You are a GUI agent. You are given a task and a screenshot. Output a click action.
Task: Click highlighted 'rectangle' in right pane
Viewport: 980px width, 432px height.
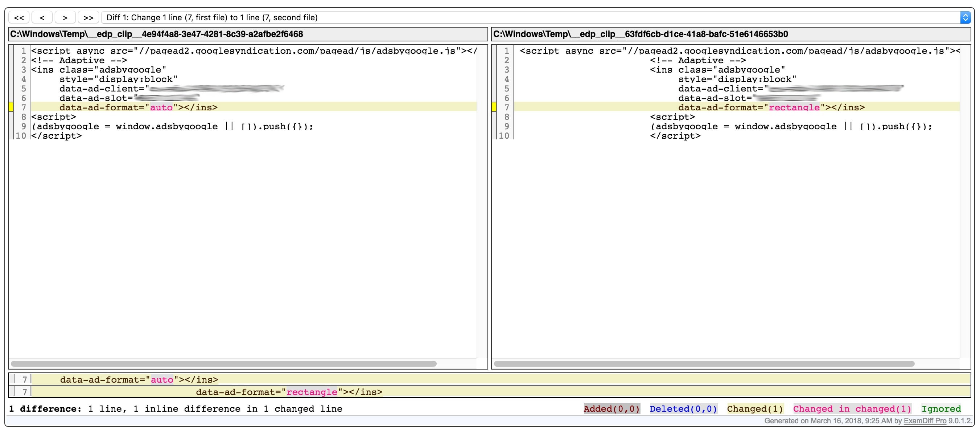[x=794, y=107]
